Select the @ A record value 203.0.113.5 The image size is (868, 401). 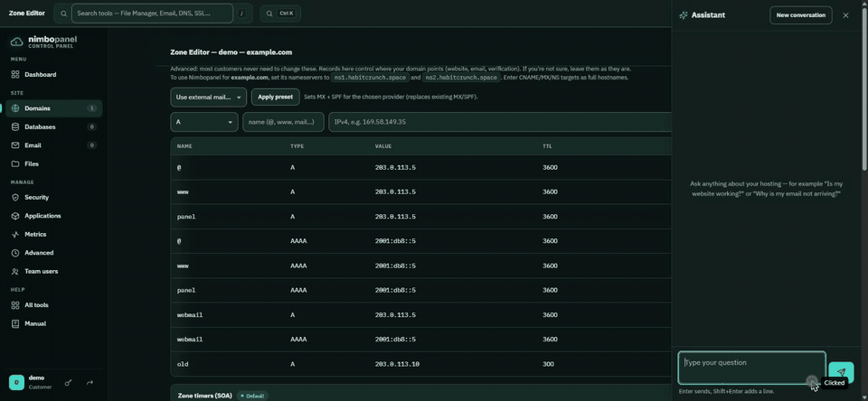(x=395, y=168)
